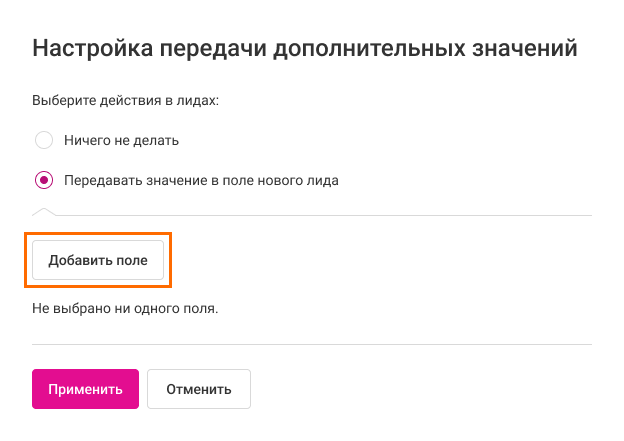Select the "Ничего не делать" radio button

click(x=44, y=140)
